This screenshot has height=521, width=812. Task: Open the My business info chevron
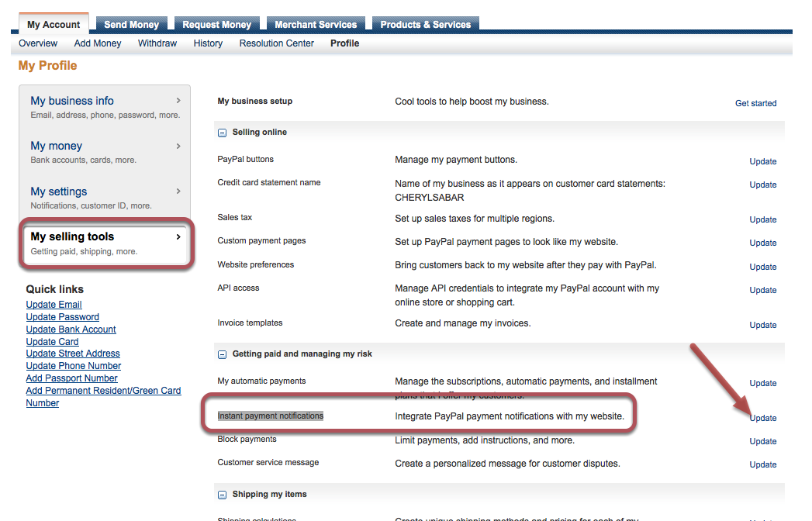[x=178, y=101]
